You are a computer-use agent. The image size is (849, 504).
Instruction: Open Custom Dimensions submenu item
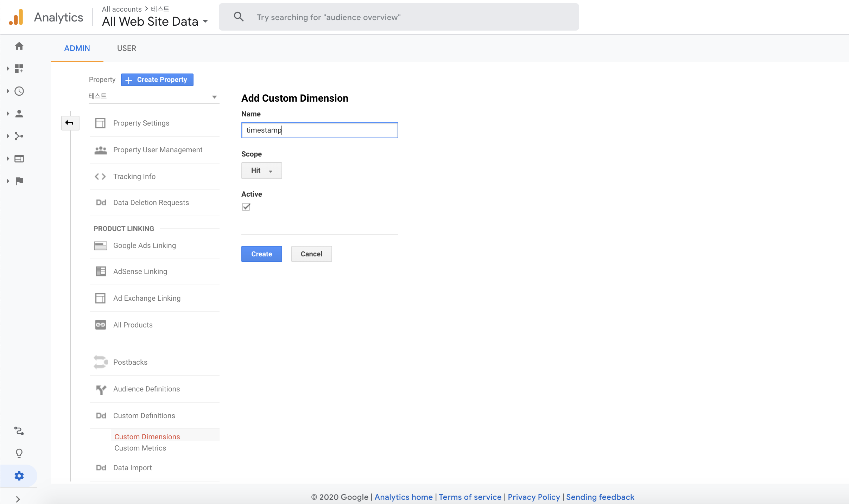pos(147,437)
